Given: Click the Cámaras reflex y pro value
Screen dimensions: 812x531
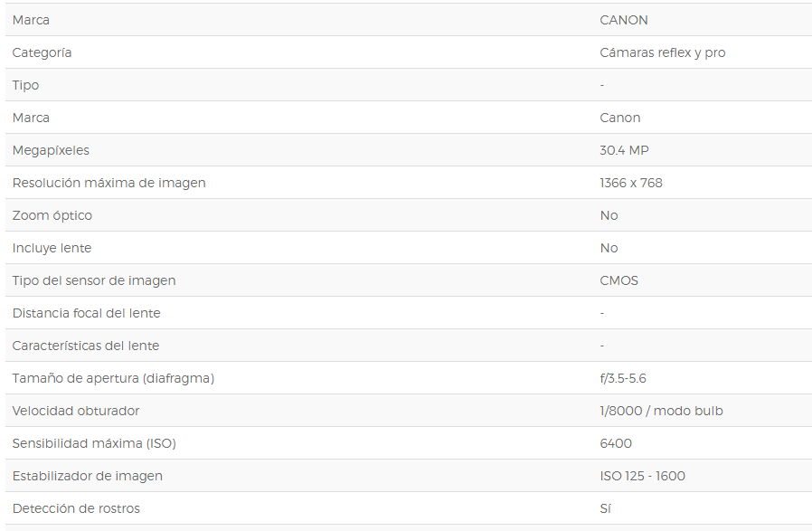Looking at the screenshot, I should point(662,52).
